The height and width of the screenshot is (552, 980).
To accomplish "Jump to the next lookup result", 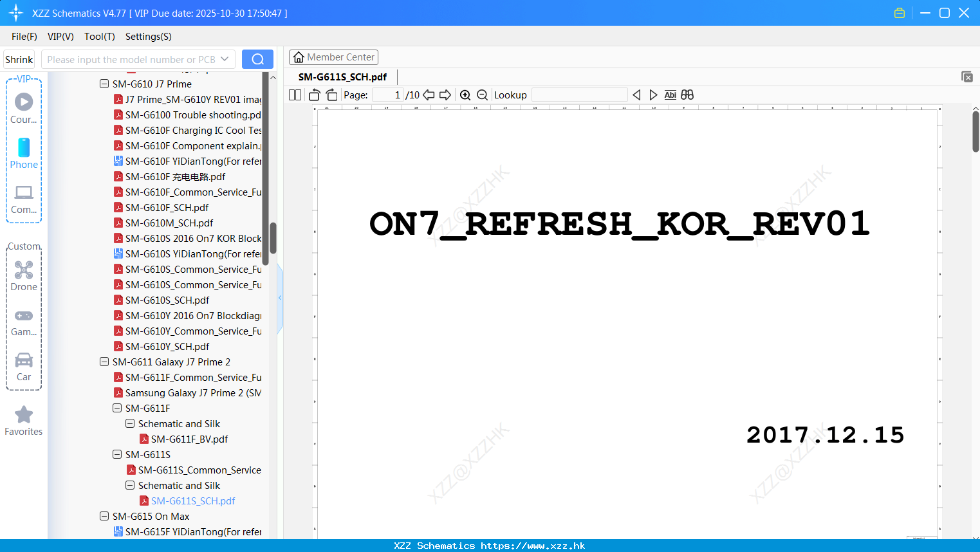I will pyautogui.click(x=653, y=95).
